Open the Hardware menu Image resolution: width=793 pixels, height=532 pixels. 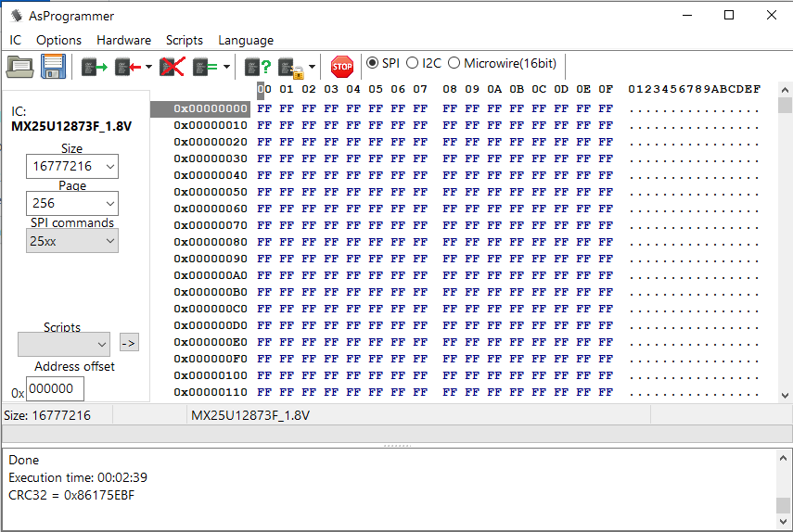(123, 40)
